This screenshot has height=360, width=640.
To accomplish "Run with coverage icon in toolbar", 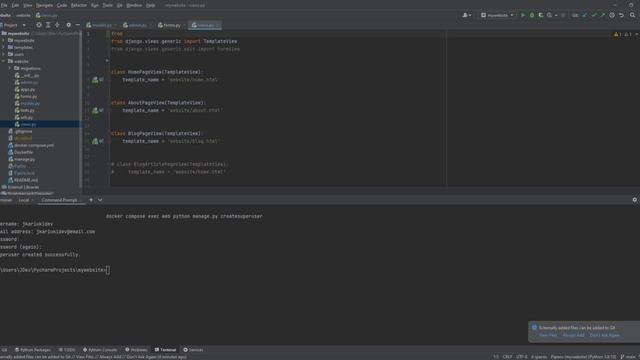I will [541, 15].
